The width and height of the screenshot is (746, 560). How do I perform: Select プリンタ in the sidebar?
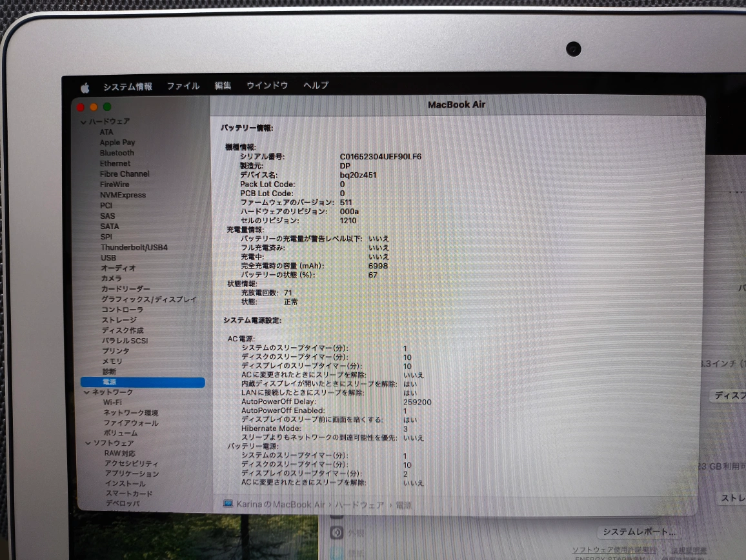tap(116, 351)
